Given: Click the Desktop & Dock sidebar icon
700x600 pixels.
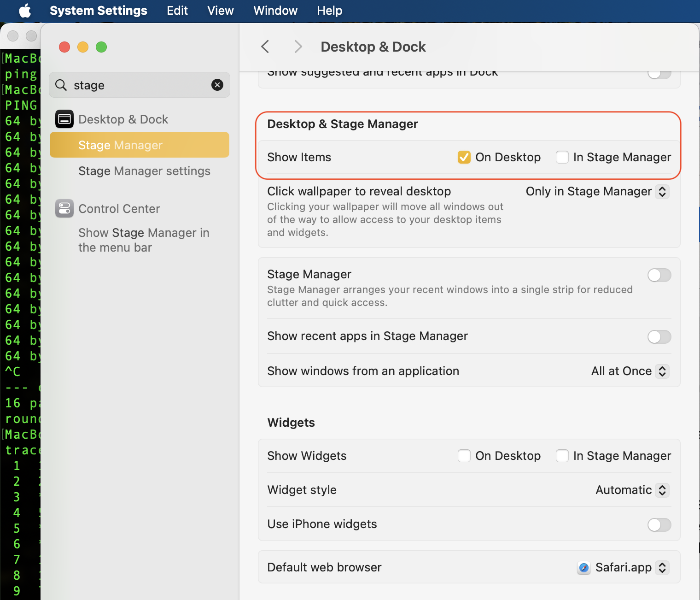Looking at the screenshot, I should click(64, 119).
